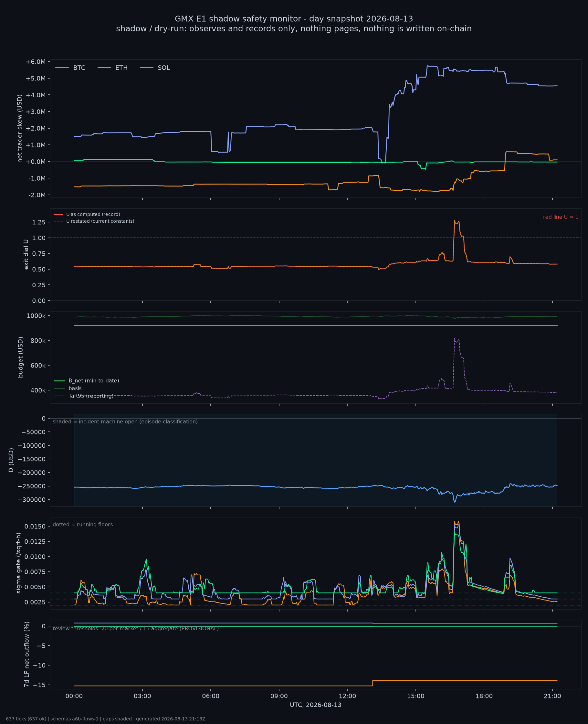Click the '0.50' tick on exit dial axis
This screenshot has width=588, height=724.
[39, 269]
